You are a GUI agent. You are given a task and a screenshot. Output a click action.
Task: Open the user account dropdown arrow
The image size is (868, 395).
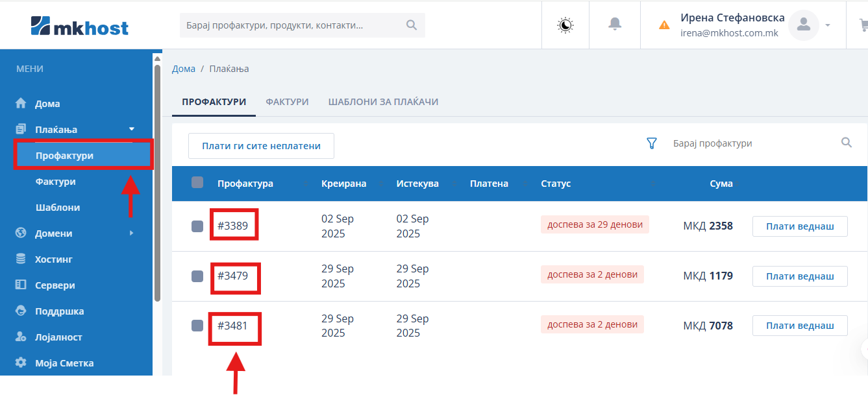pos(828,25)
